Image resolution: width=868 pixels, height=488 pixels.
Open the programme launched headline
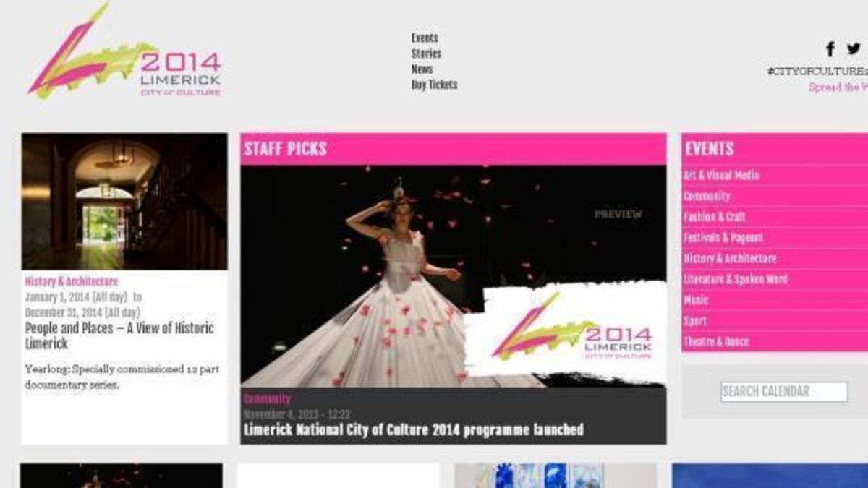(x=413, y=430)
